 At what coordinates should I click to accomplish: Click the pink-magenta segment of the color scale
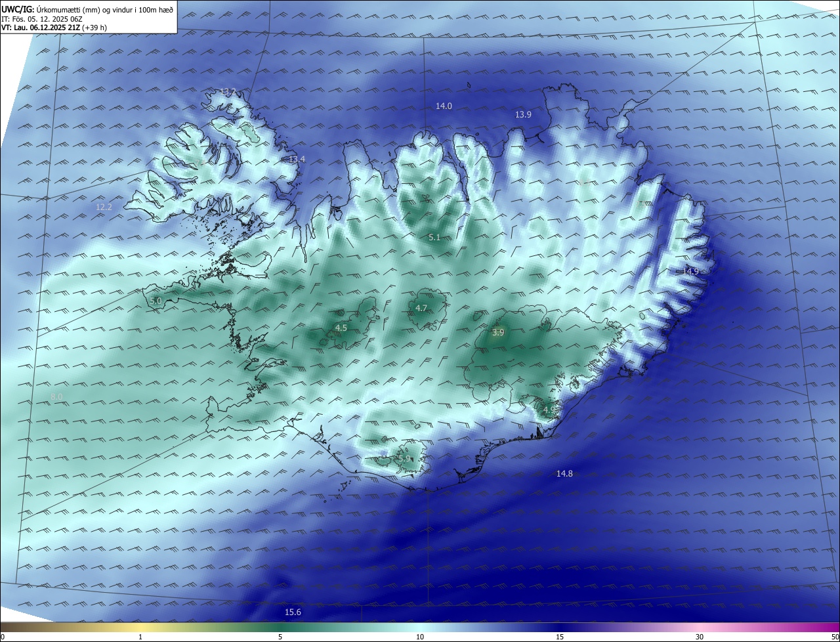tap(768, 627)
